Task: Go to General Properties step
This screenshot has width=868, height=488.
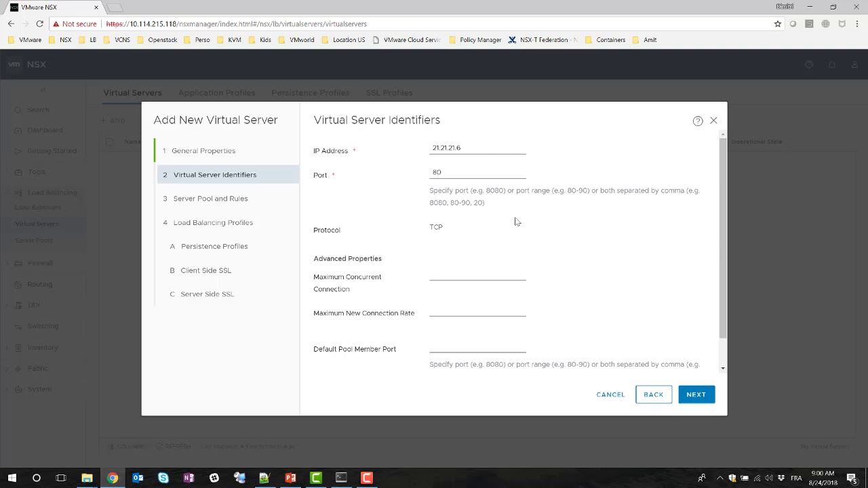Action: 203,150
